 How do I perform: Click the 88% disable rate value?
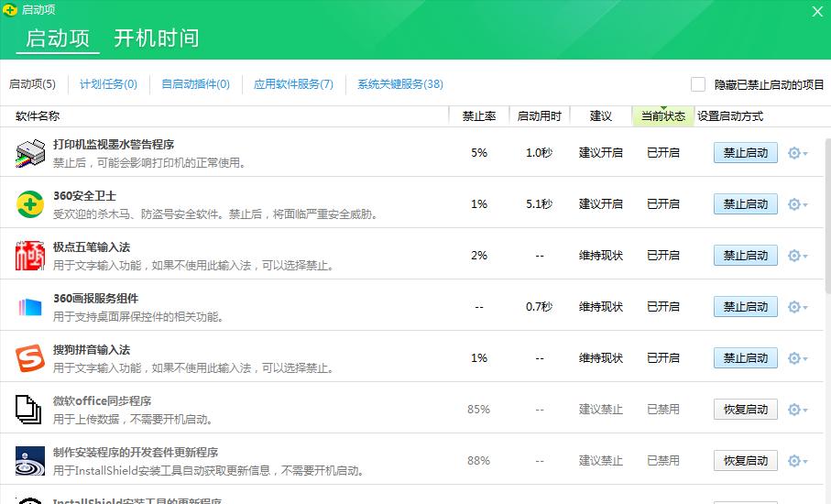click(478, 461)
